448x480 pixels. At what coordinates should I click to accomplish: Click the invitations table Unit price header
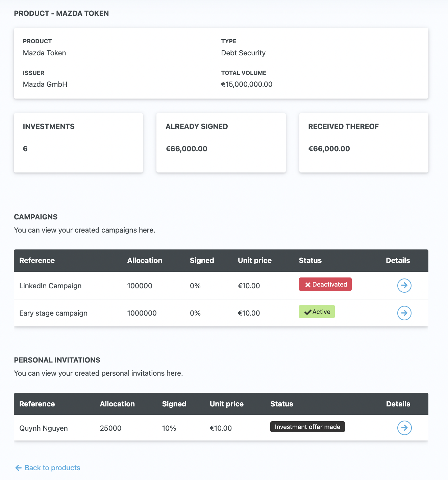click(227, 404)
